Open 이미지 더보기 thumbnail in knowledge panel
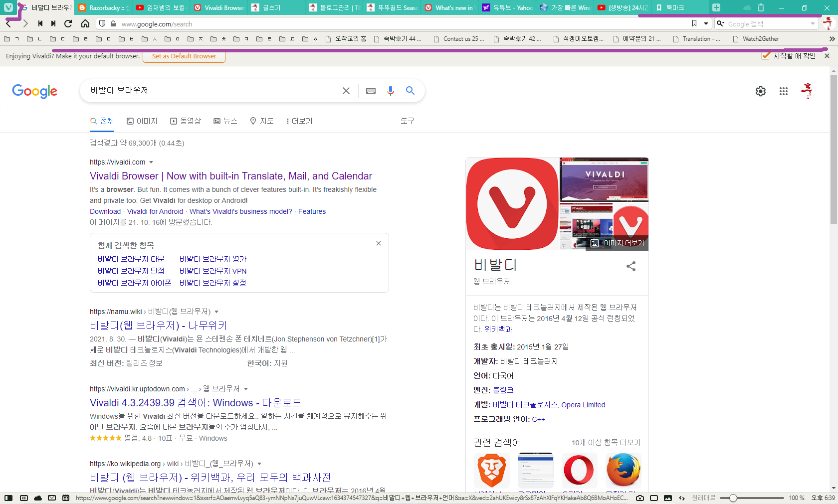 tap(617, 243)
